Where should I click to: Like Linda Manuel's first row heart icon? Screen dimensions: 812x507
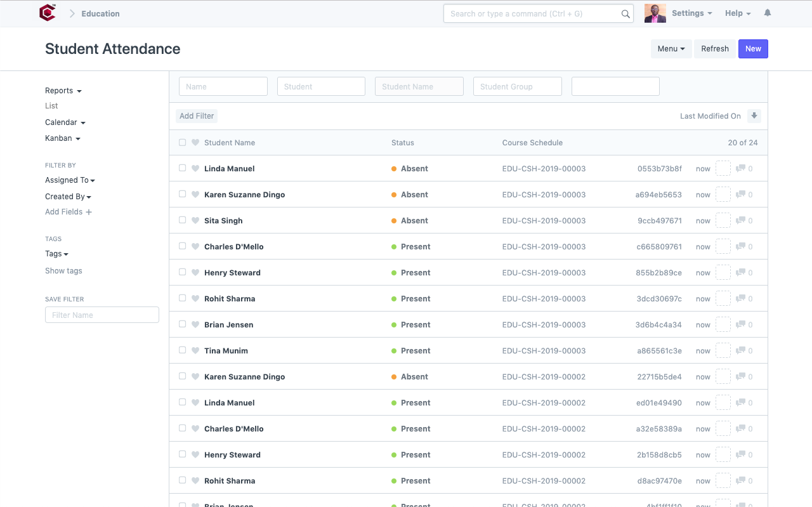click(x=195, y=169)
